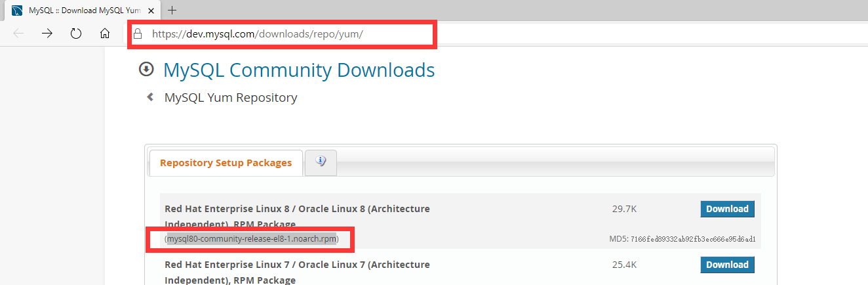
Task: Click the browser back arrow
Action: (18, 33)
